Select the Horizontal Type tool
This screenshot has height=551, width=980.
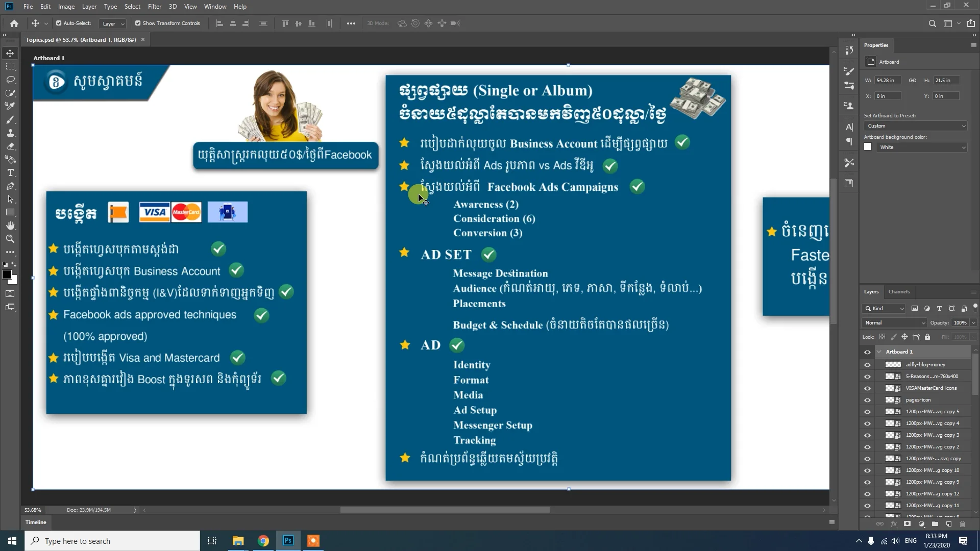pyautogui.click(x=10, y=172)
